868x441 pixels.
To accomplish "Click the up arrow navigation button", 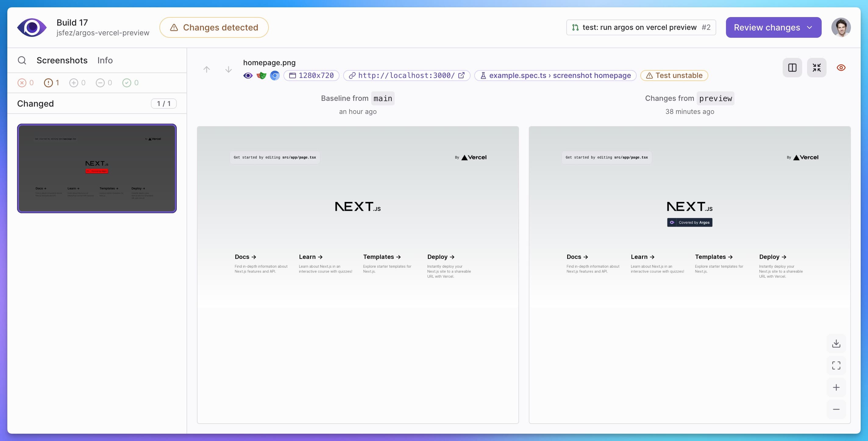I will [x=207, y=69].
